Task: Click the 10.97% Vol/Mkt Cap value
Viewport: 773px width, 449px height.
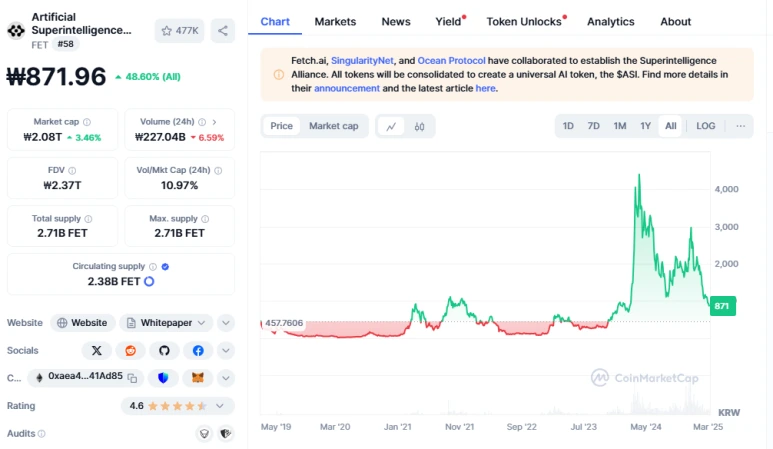Action: pyautogui.click(x=179, y=185)
